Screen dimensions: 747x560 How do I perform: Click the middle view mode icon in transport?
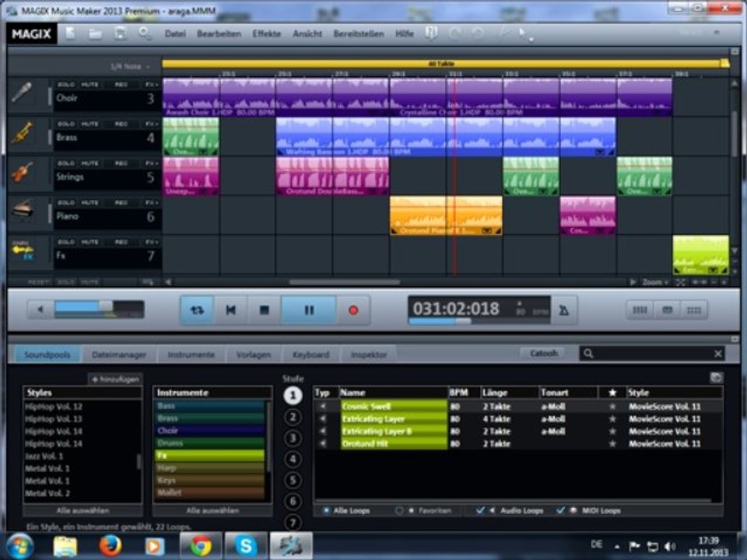click(667, 310)
